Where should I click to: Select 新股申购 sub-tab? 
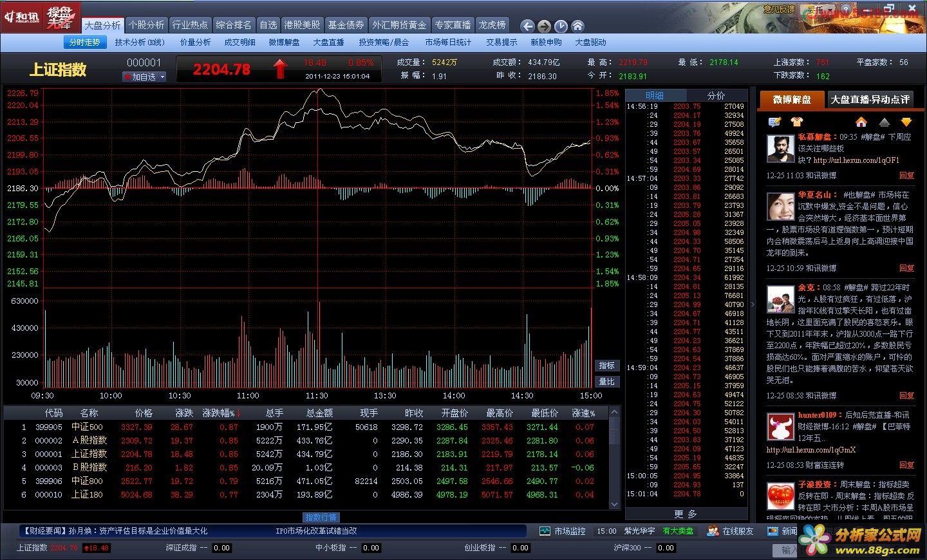546,42
